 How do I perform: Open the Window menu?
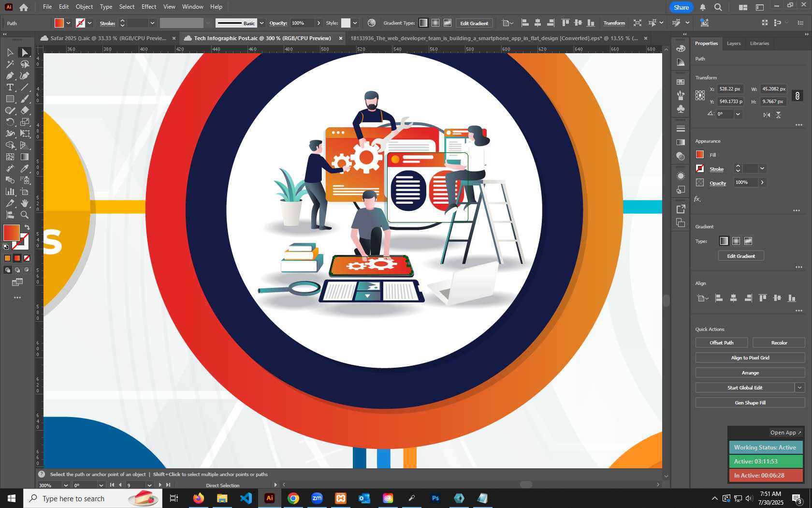[193, 7]
